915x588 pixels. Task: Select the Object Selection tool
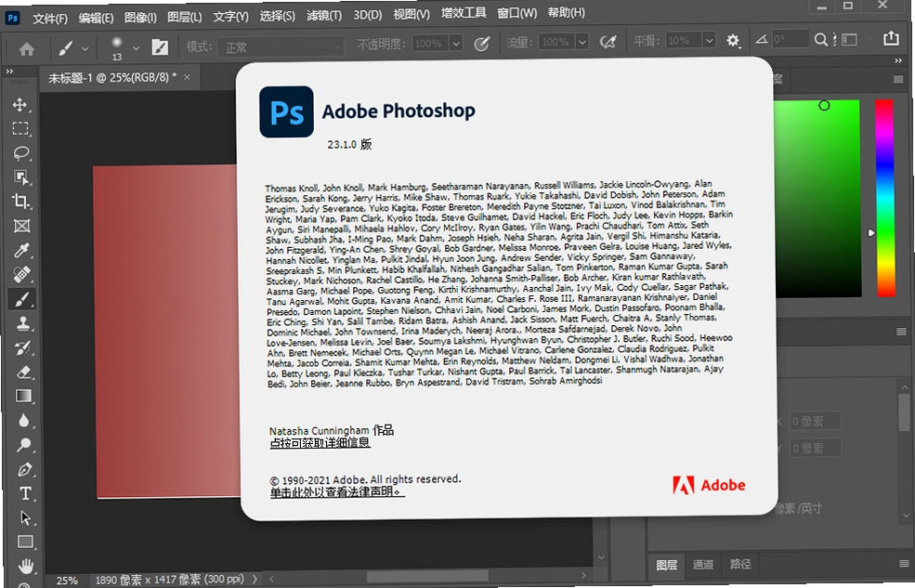point(21,177)
